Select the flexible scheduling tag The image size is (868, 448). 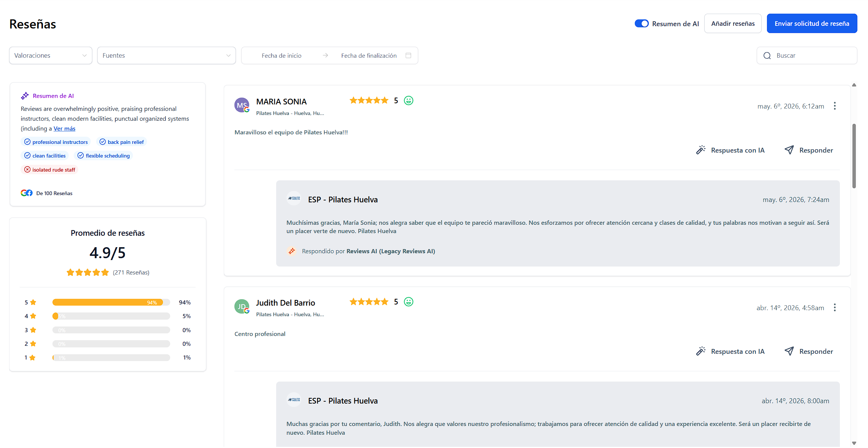tap(103, 156)
